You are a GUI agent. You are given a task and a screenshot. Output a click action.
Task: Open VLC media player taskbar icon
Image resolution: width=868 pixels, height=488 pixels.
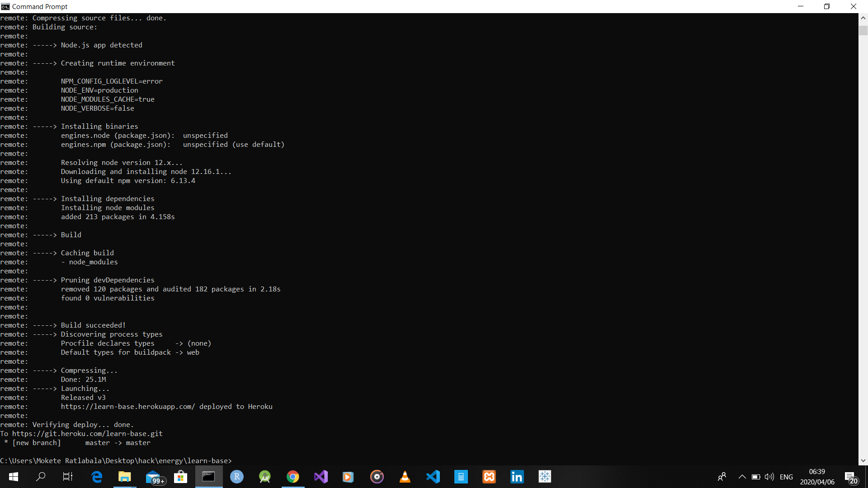point(405,477)
